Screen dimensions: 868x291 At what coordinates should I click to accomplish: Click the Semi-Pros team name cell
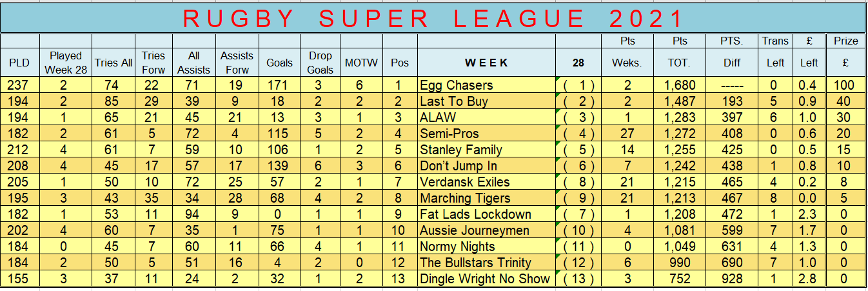point(486,134)
